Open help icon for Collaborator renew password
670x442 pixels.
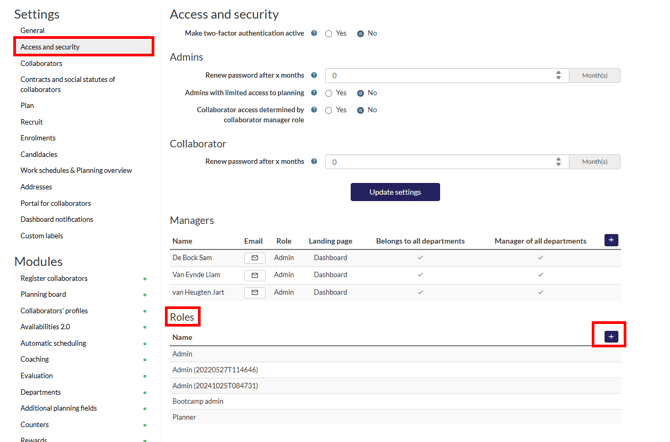pos(314,161)
